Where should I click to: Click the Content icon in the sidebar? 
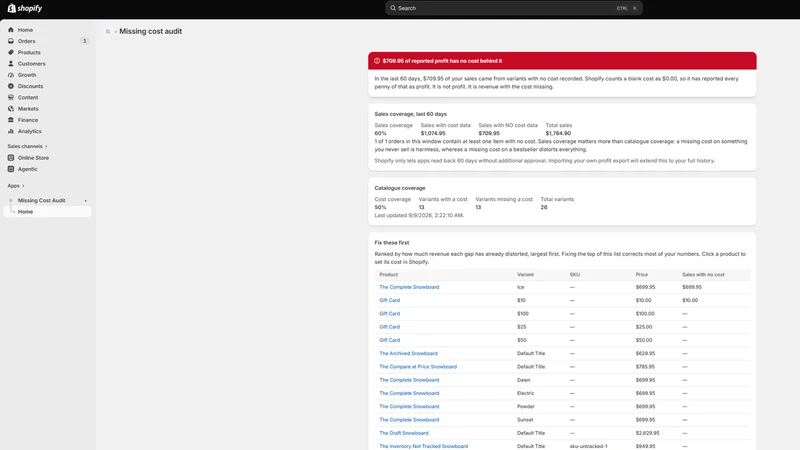tap(11, 97)
